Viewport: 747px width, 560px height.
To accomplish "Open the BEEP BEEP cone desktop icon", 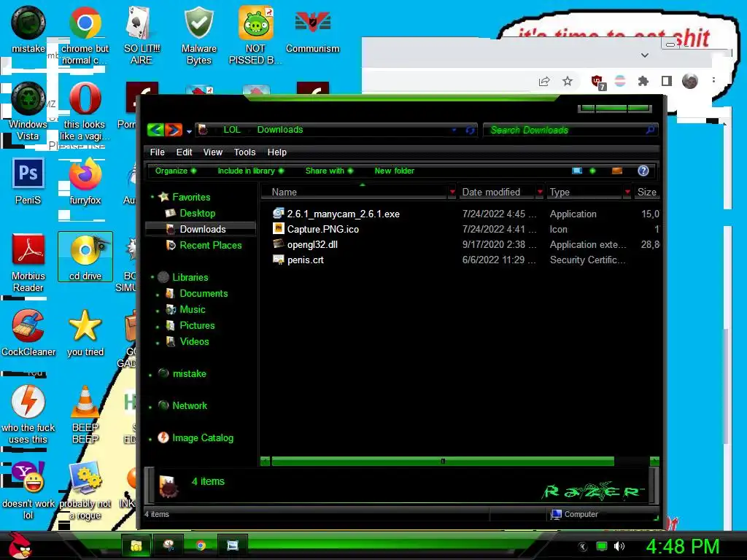I will [x=85, y=415].
